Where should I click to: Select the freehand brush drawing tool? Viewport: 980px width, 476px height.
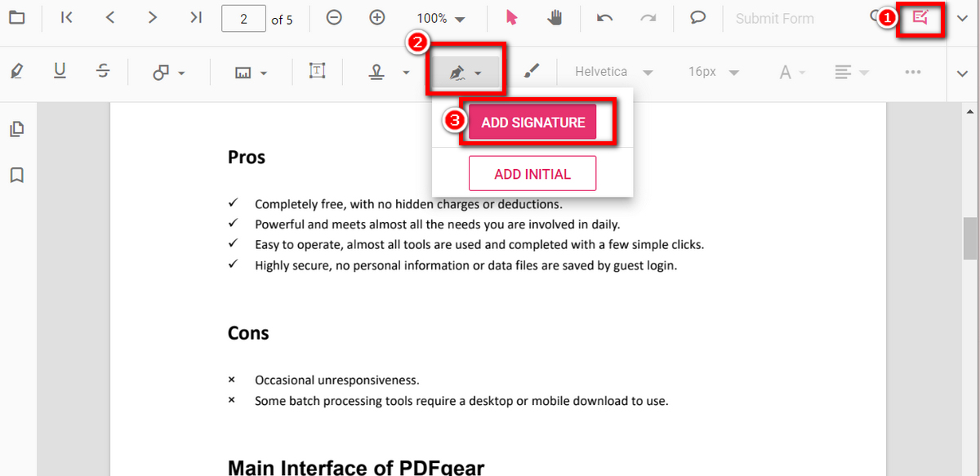[532, 72]
